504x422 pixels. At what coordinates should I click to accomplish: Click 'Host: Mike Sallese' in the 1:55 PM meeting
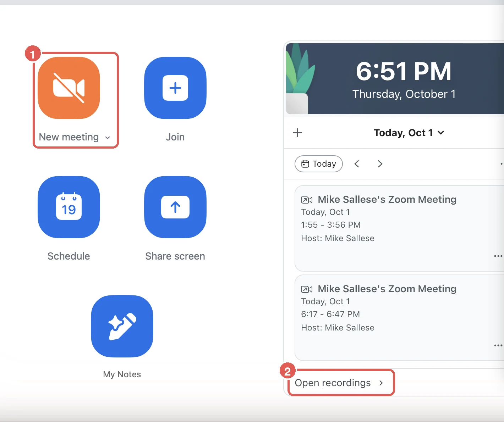(338, 238)
